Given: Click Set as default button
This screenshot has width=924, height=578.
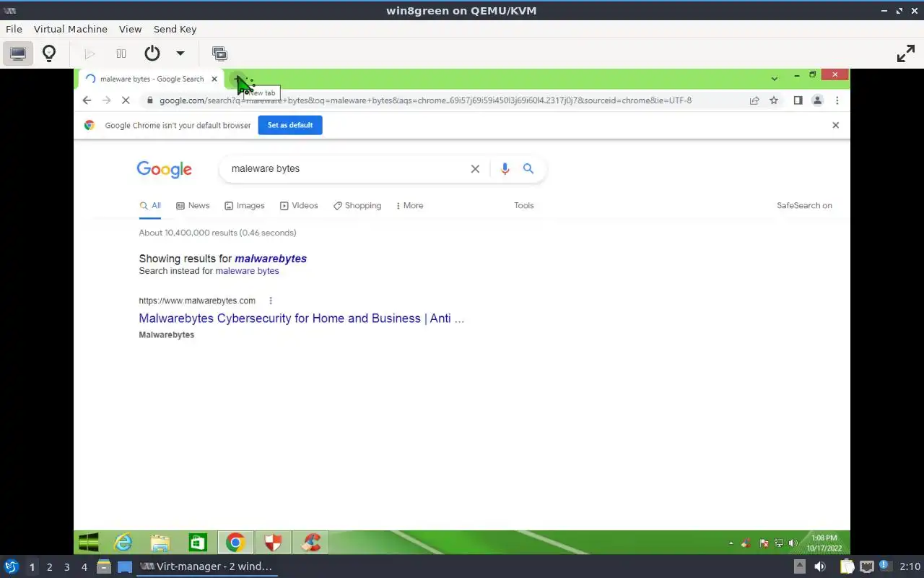Looking at the screenshot, I should click(290, 125).
